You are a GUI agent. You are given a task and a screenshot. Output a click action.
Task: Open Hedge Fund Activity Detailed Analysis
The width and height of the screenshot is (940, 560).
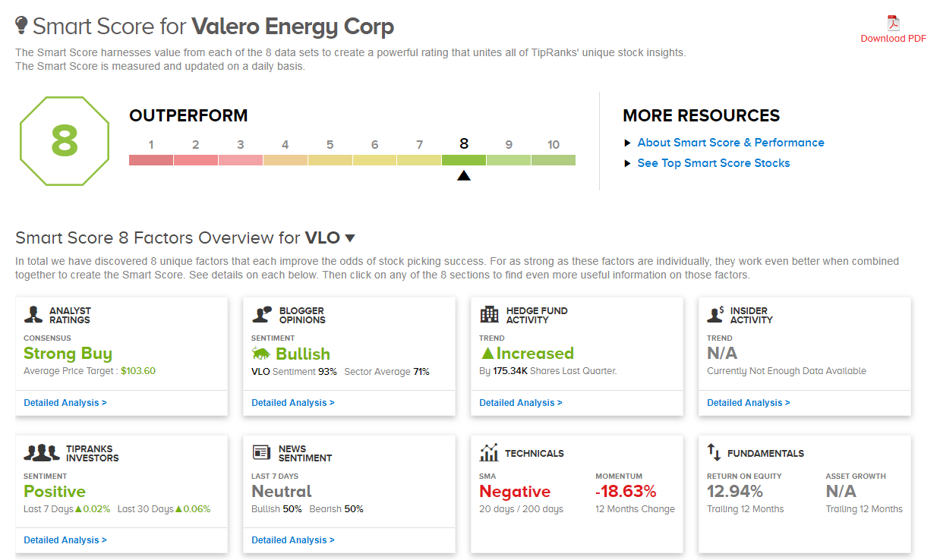(521, 403)
